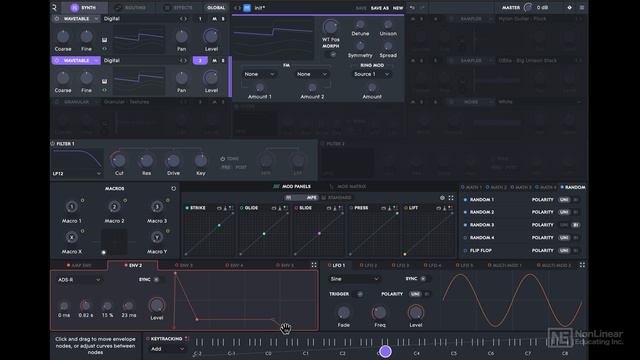Open Keytracking Add mode dropdown
640x360 pixels.
coord(167,349)
